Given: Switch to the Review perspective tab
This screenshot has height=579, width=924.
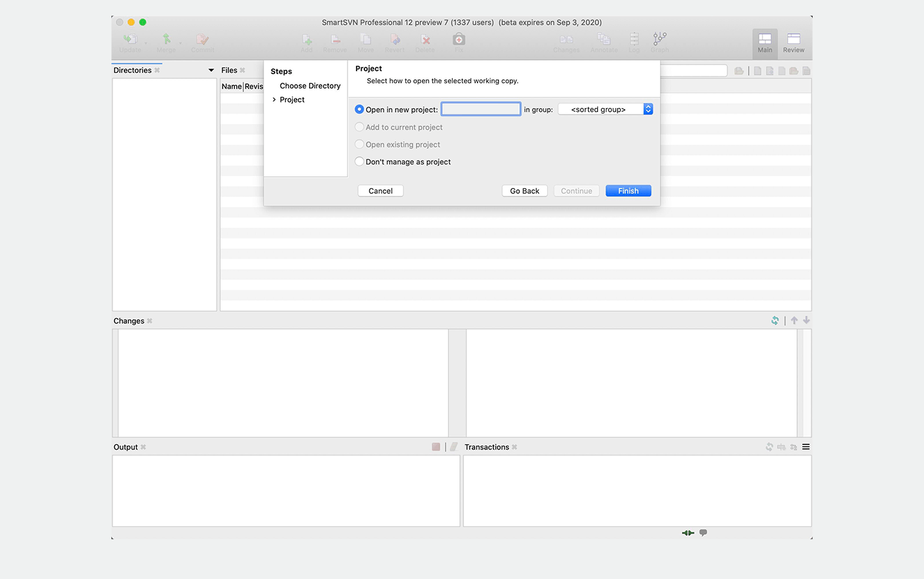Looking at the screenshot, I should [794, 44].
